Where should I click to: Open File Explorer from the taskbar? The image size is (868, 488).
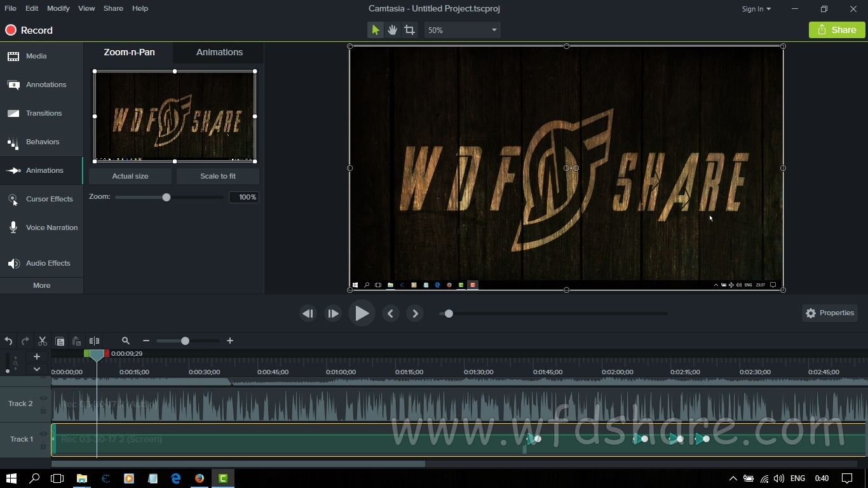coord(82,478)
